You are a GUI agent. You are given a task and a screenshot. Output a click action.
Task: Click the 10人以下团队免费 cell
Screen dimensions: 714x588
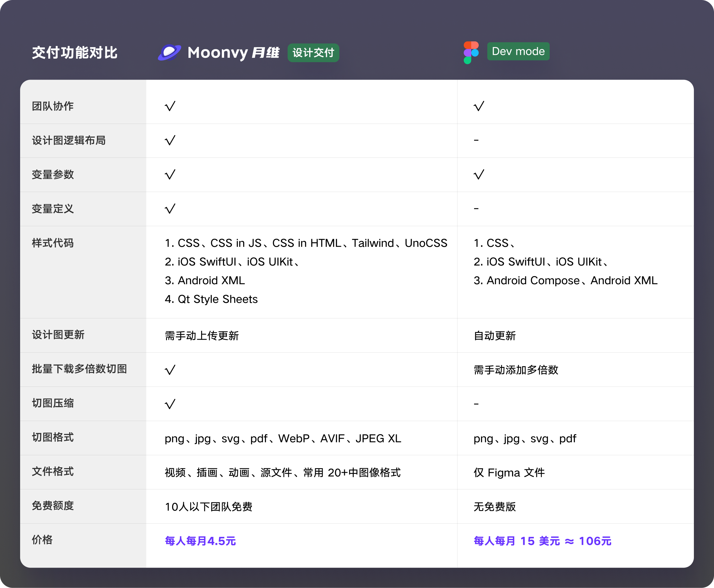point(209,507)
